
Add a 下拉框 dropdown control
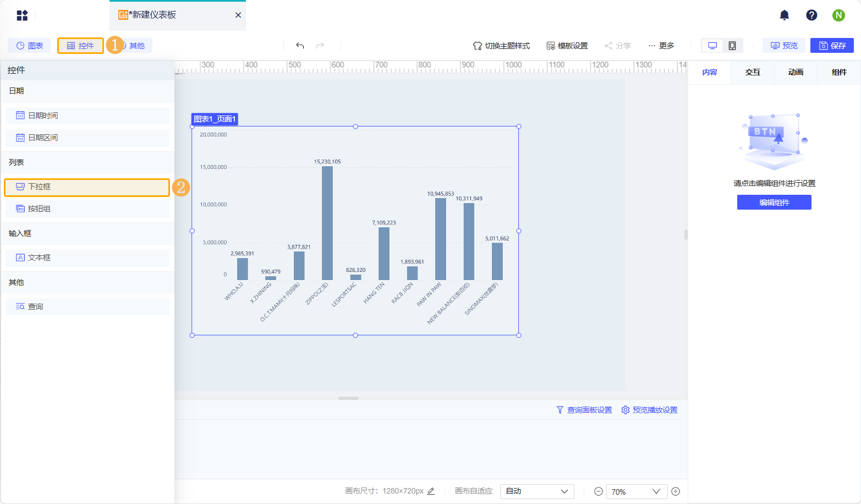[x=87, y=187]
